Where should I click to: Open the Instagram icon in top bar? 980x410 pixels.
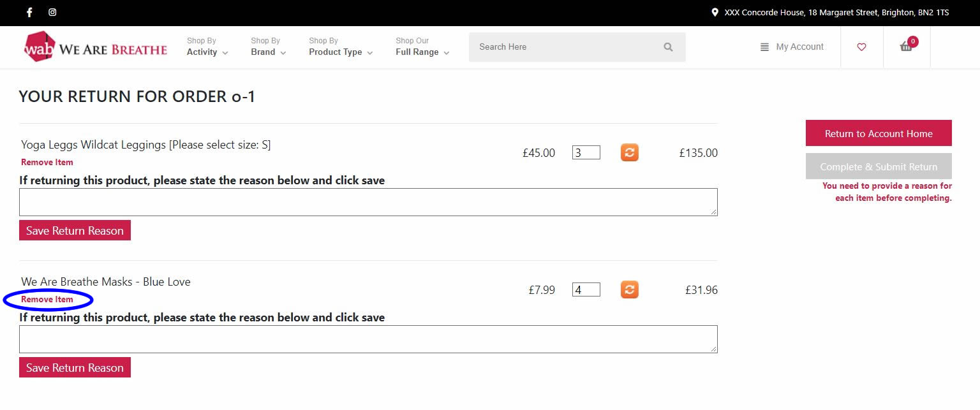point(52,12)
